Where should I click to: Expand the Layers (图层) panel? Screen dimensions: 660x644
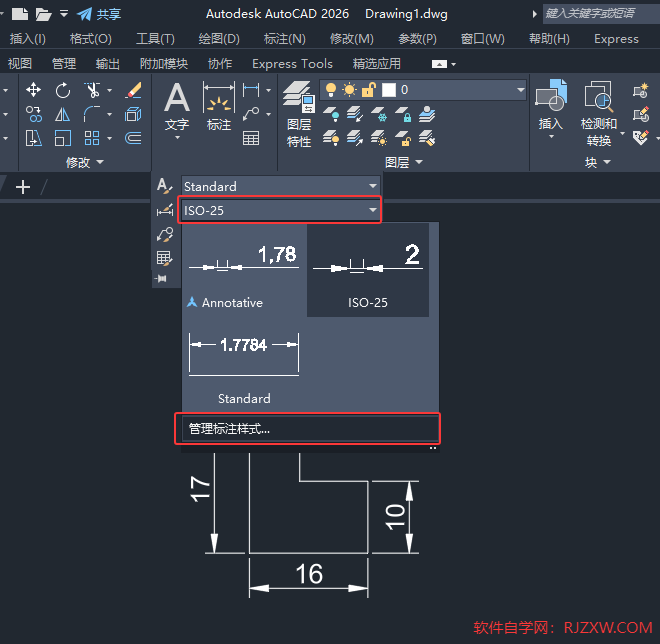404,162
